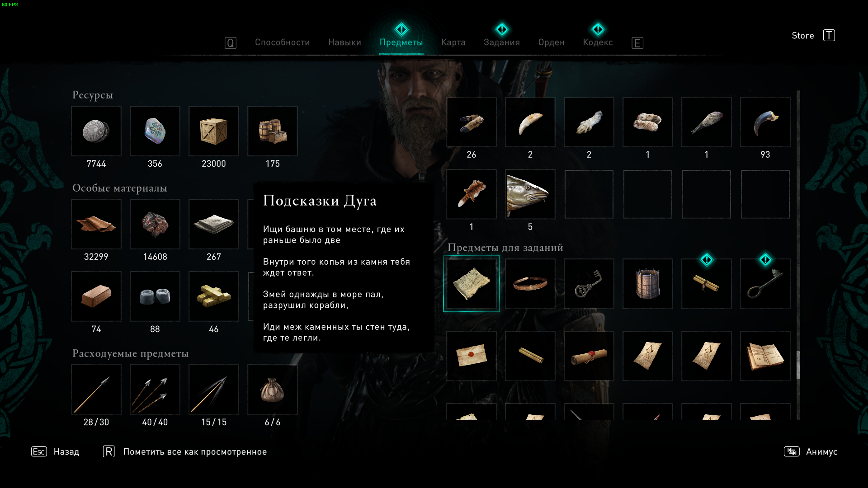The image size is (868, 488).
Task: Select the leather material icon
Action: [96, 224]
